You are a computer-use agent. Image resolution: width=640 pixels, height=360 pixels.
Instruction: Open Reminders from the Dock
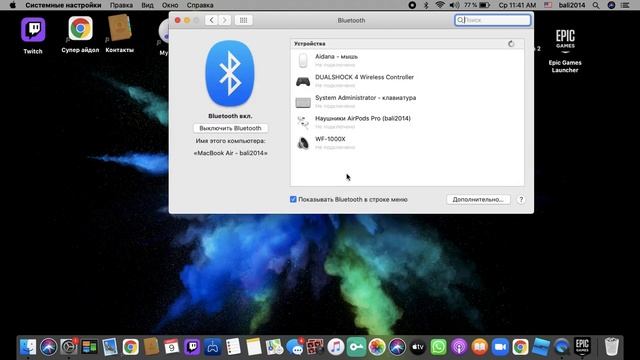point(233,347)
